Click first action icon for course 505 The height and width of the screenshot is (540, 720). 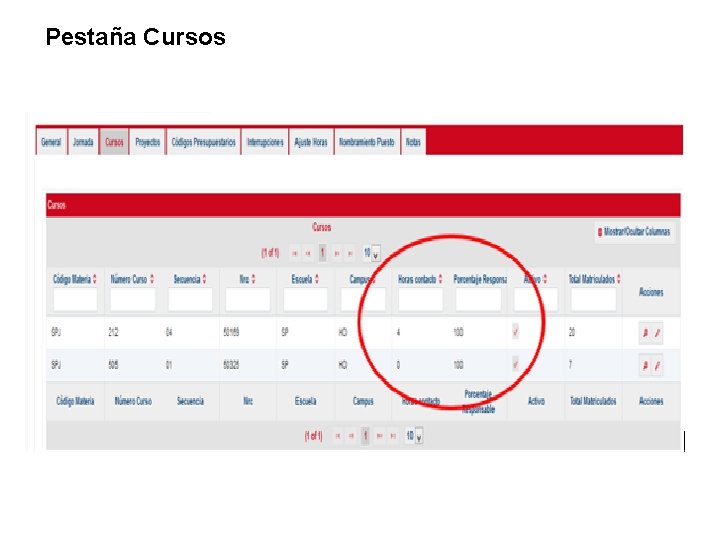point(645,366)
